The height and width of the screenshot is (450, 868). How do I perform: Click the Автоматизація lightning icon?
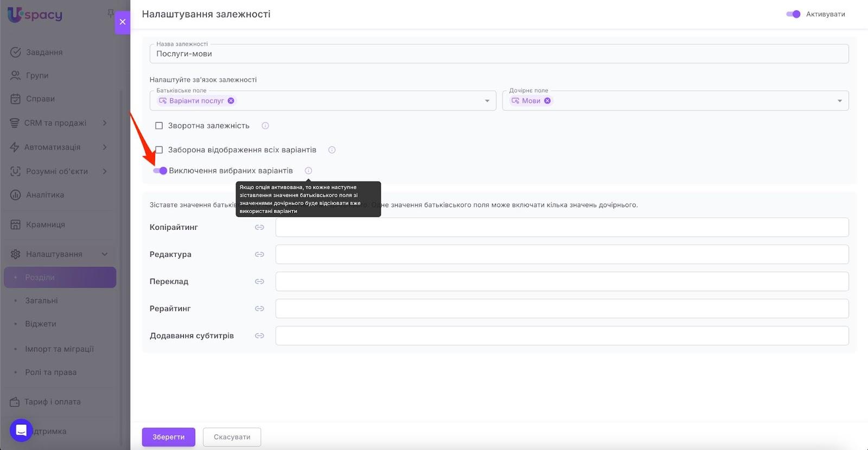pyautogui.click(x=15, y=147)
